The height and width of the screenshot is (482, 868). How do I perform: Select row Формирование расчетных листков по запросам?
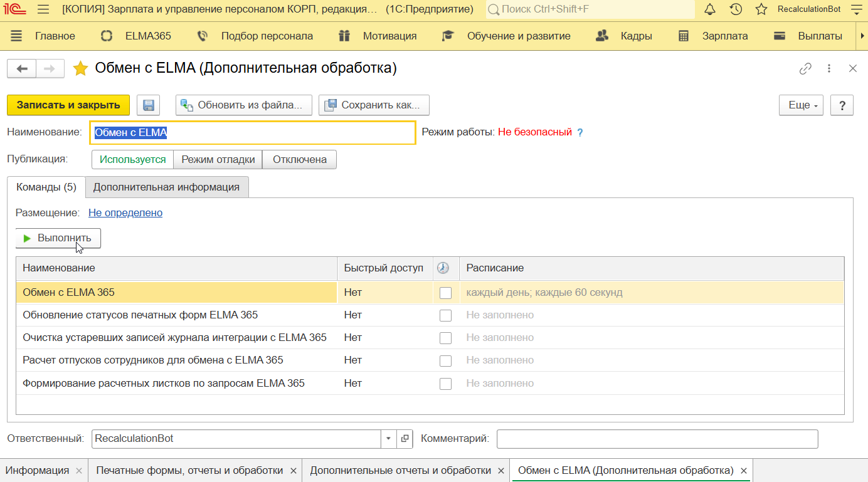pos(430,384)
